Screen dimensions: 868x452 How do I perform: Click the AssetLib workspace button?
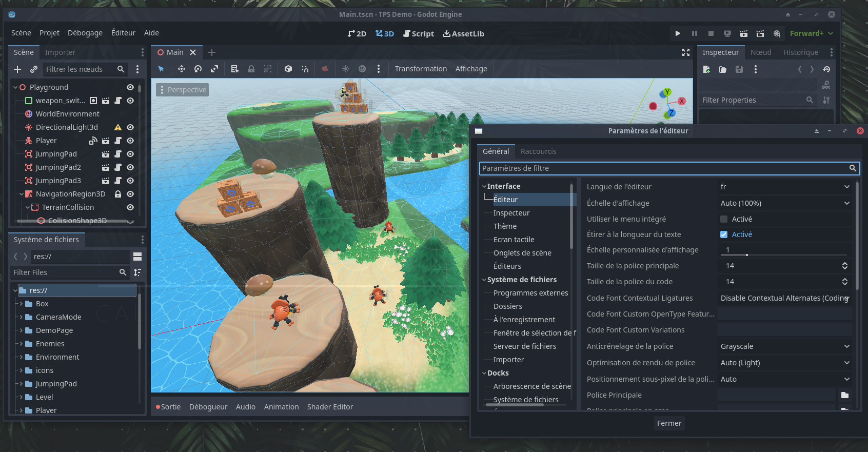click(x=464, y=34)
